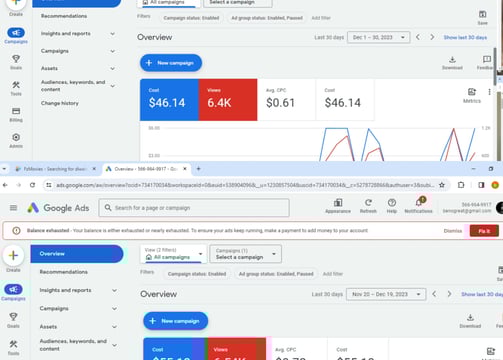Select red Views 6.4K scorecard

[228, 100]
